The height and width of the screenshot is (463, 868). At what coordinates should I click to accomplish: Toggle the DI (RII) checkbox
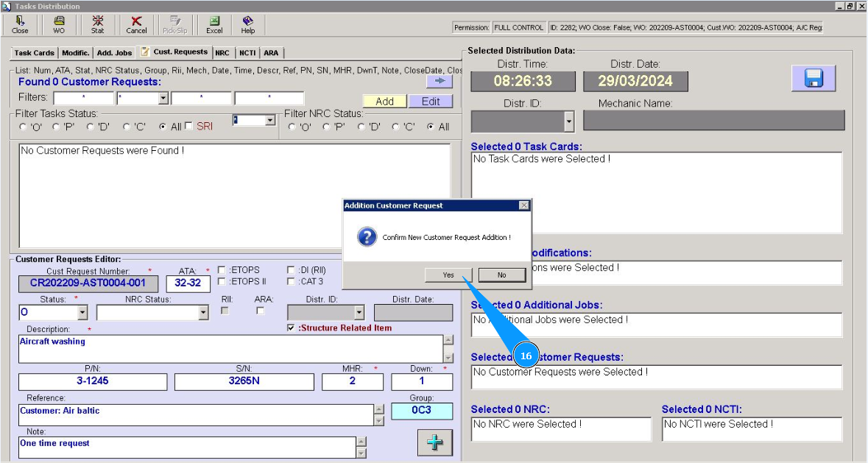(291, 270)
